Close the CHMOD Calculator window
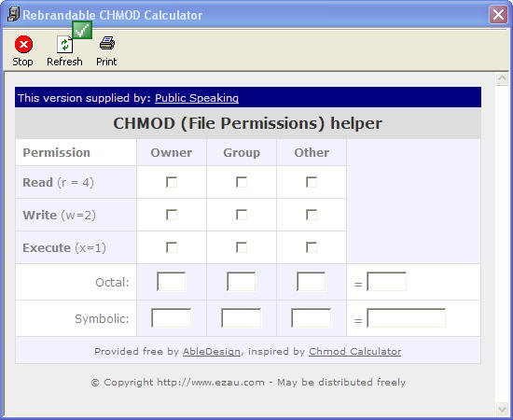513x420 pixels. coord(498,15)
